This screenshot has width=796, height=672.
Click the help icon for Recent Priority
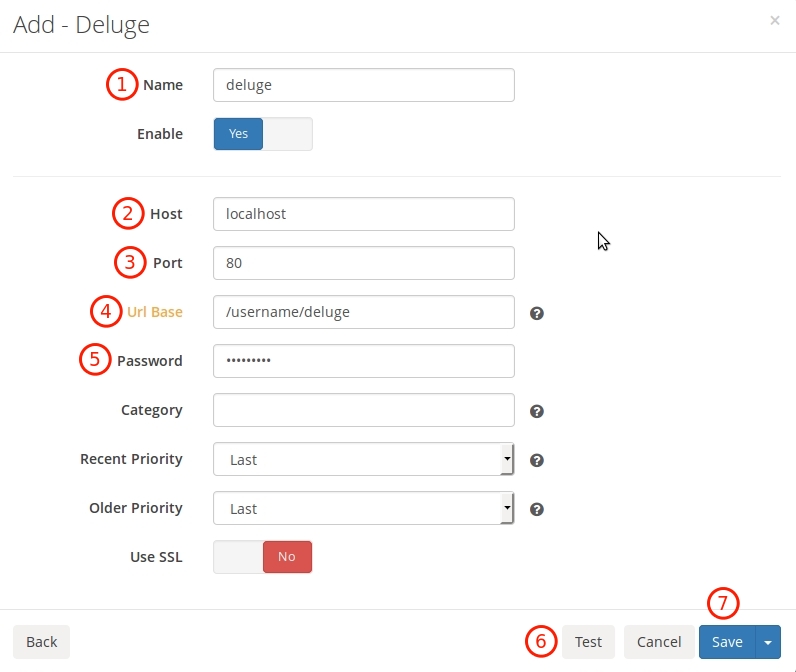(x=537, y=460)
